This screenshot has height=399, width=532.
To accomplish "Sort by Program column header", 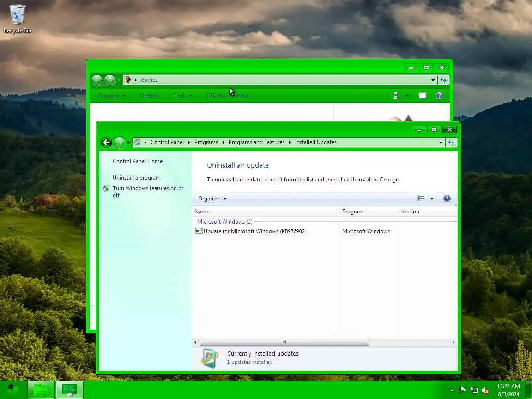I will point(368,212).
